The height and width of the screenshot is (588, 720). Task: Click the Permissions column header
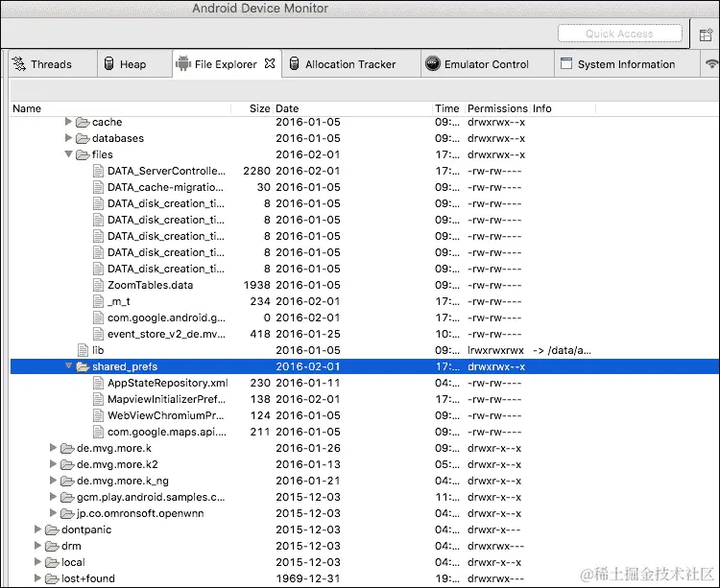pos(497,108)
